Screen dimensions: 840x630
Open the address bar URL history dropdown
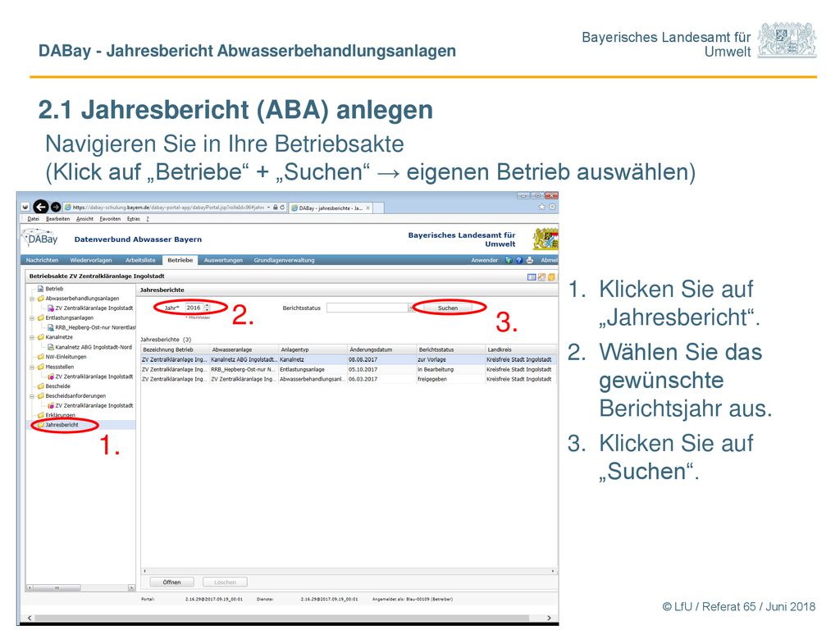click(268, 208)
